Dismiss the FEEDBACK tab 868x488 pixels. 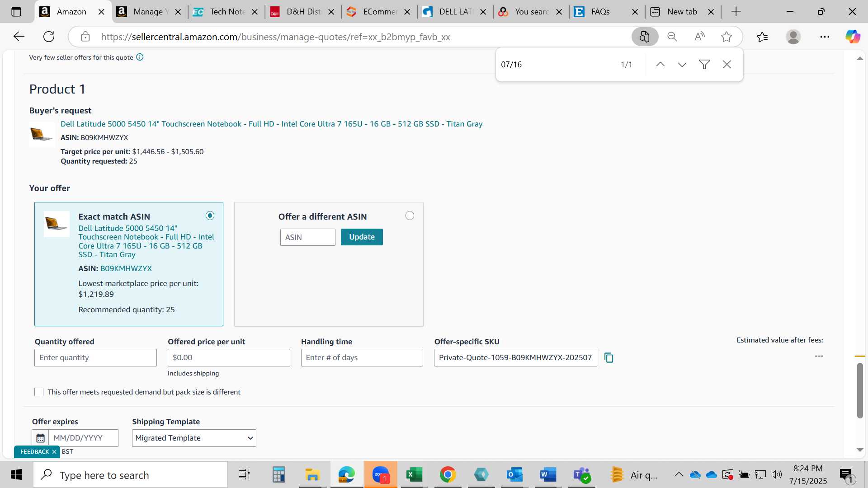click(x=54, y=452)
